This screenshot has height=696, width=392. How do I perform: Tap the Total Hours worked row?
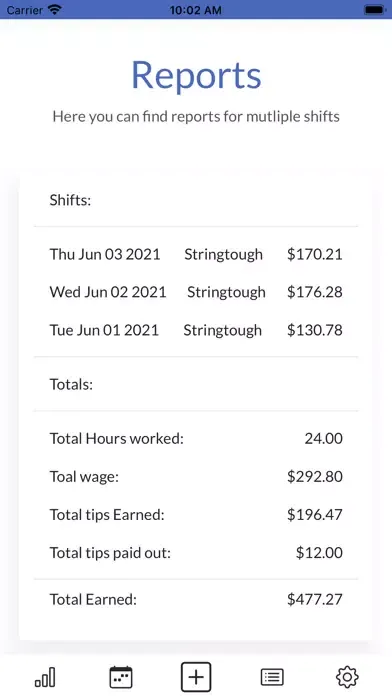point(196,439)
